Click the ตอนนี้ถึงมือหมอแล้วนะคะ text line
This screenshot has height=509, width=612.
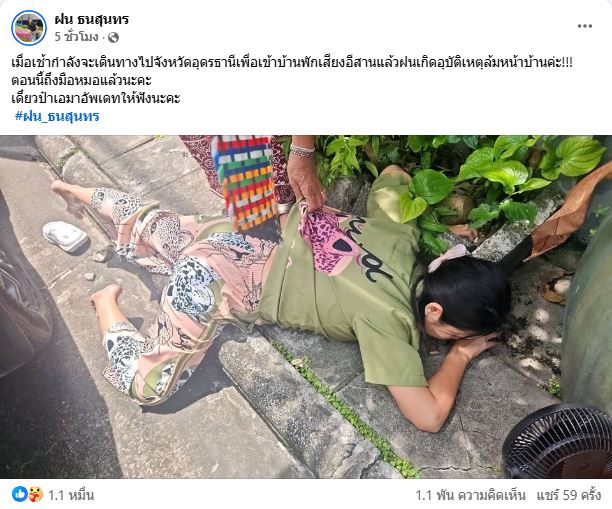click(x=81, y=80)
